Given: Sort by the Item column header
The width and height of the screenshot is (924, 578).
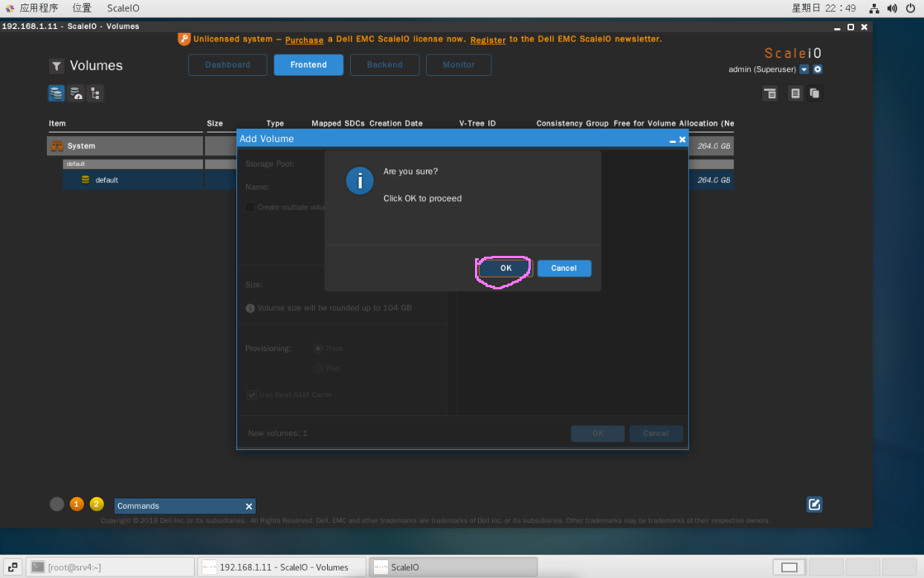Looking at the screenshot, I should (57, 123).
